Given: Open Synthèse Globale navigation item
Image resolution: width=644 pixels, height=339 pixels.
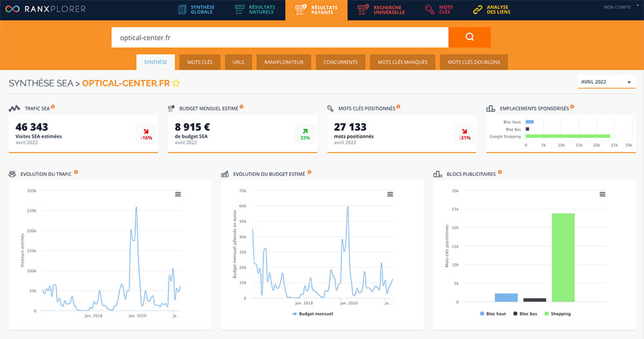Looking at the screenshot, I should [x=196, y=10].
